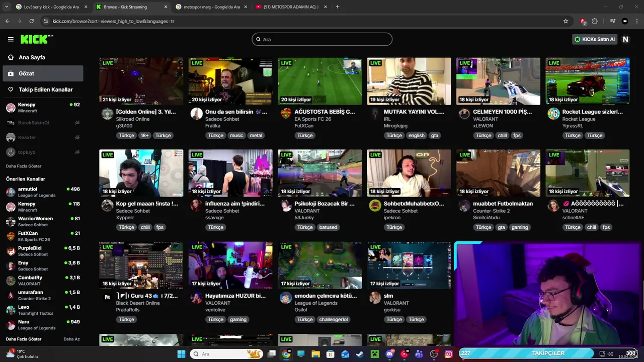Open umurafann channel in sidebar
Viewport: 644px width, 362px height.
(x=43, y=295)
